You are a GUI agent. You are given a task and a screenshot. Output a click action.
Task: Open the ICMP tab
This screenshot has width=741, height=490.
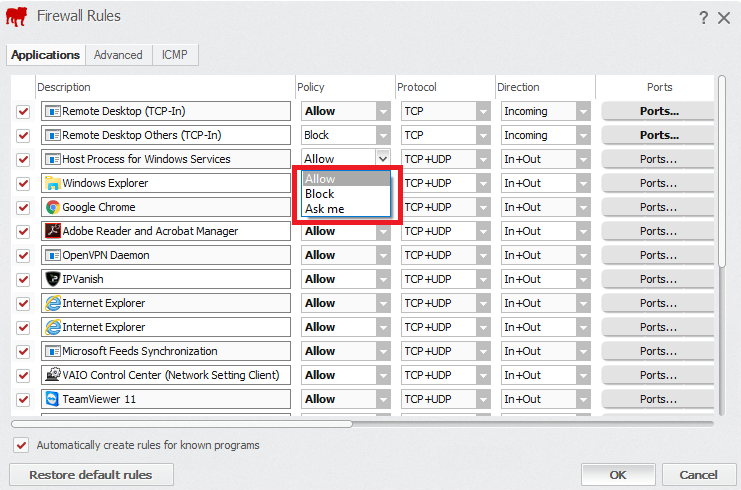pyautogui.click(x=174, y=55)
